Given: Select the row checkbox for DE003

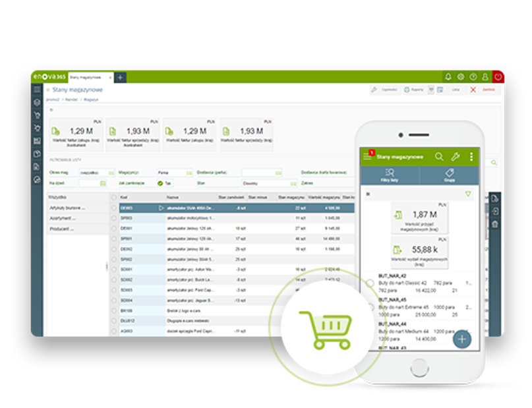Looking at the screenshot, I should [x=114, y=208].
